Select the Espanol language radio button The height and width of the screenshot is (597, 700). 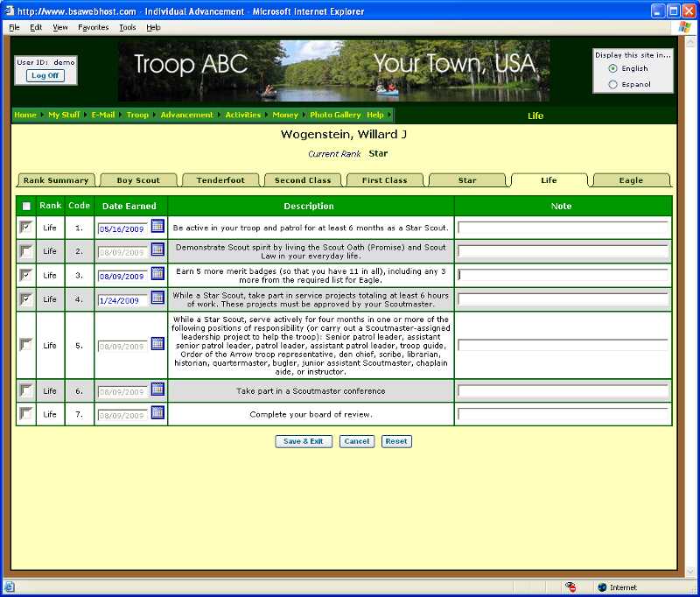613,84
